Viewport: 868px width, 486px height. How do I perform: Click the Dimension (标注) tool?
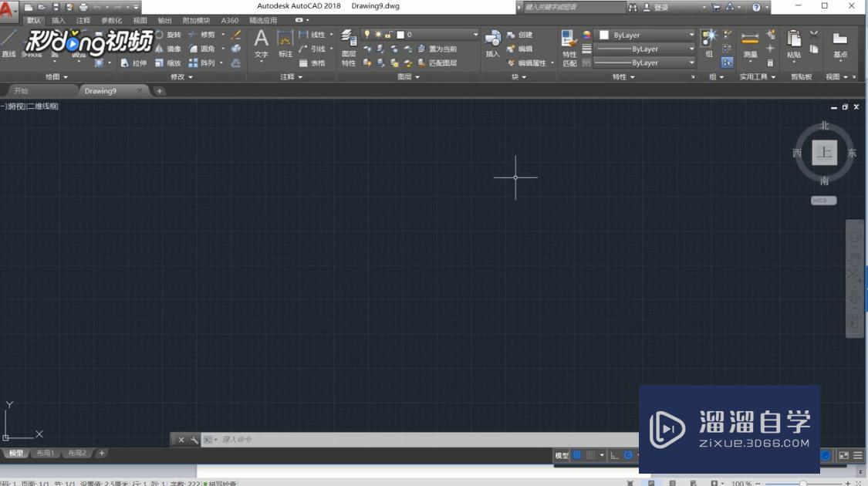coord(285,44)
